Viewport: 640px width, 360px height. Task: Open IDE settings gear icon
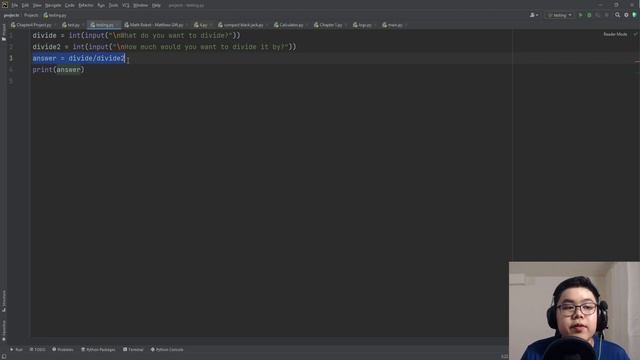point(626,15)
